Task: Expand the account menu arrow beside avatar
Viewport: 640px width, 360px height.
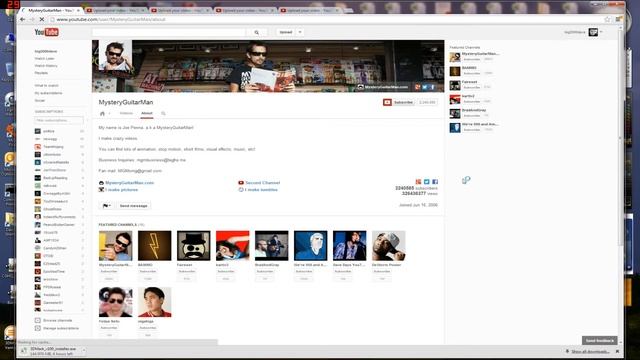Action: (x=601, y=32)
